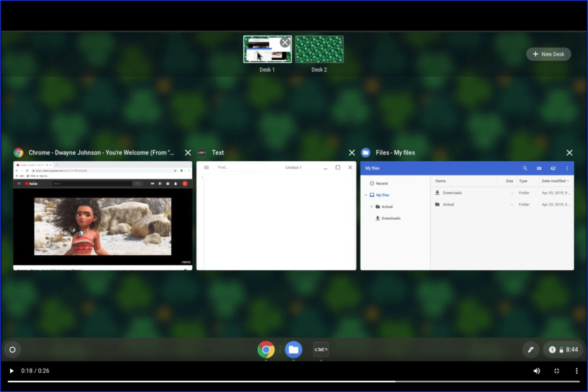Viewport: 588px width, 392px height.
Task: Close the Chrome window preview
Action: [x=188, y=153]
